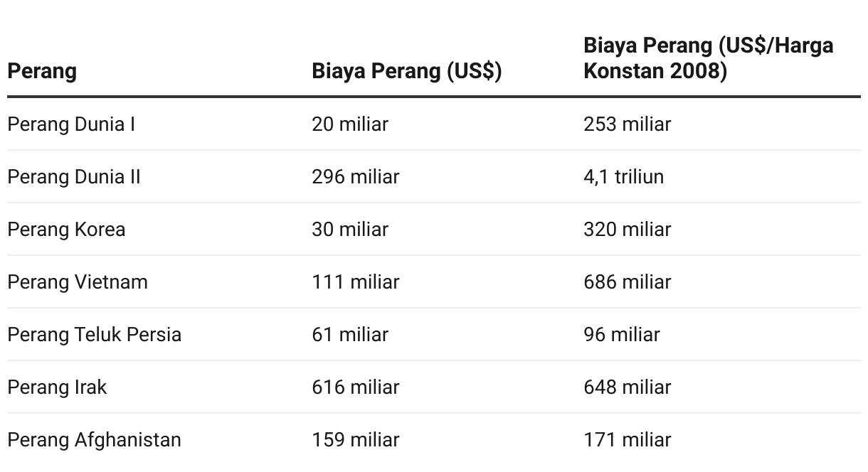This screenshot has height=472, width=868.
Task: Click the 320 miliar cell
Action: (628, 230)
